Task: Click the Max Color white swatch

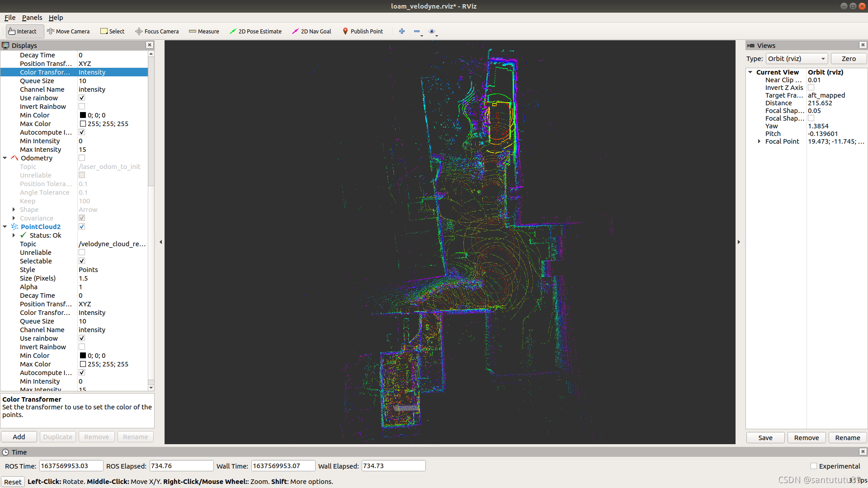Action: 83,124
